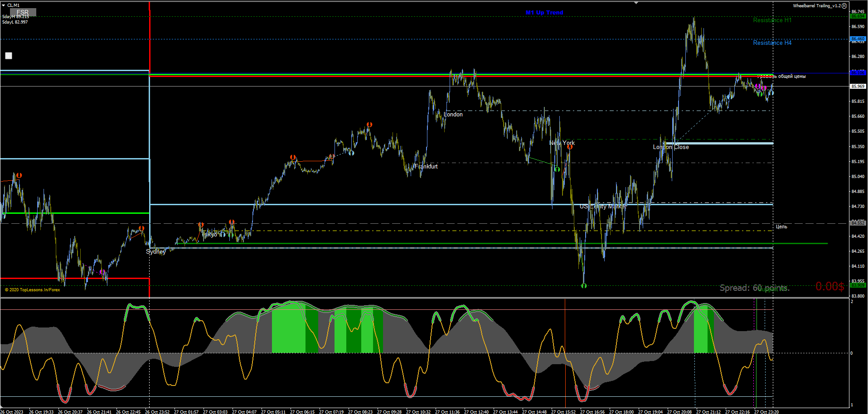Image resolution: width=868 pixels, height=414 pixels.
Task: Select the 'Resistance H4' label
Action: click(x=772, y=43)
